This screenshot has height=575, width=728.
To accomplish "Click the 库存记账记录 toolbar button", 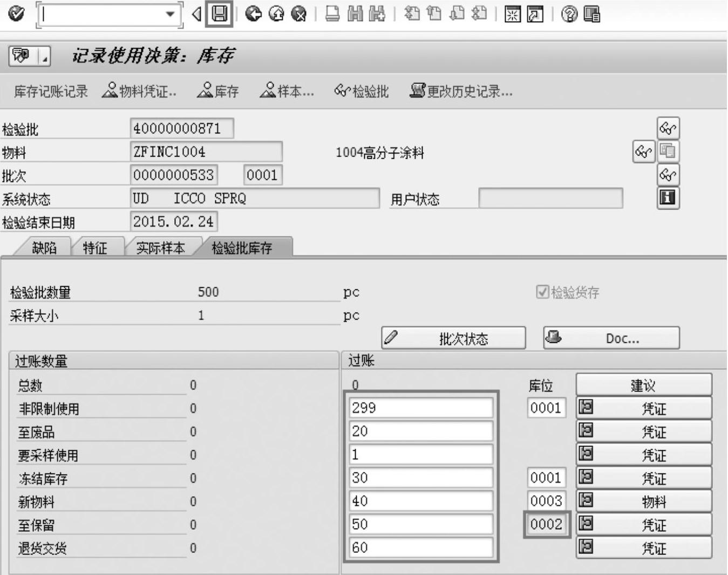I will [x=51, y=91].
